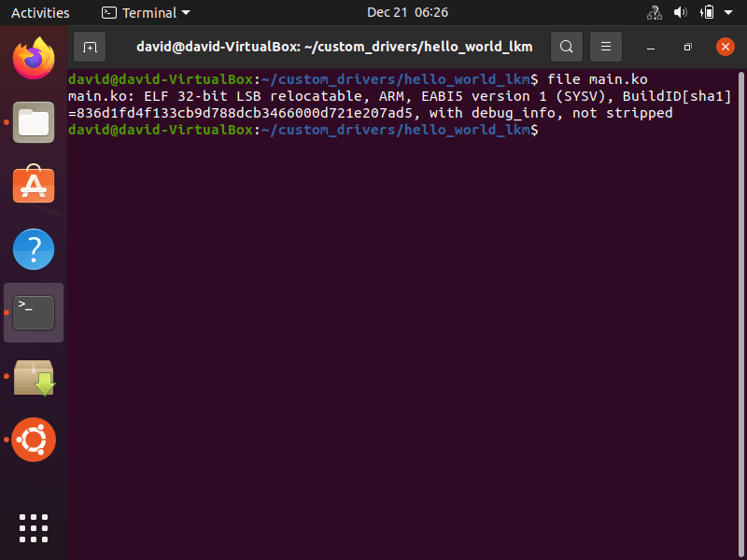Open the terminal hamburger menu
The width and height of the screenshot is (747, 560).
click(605, 46)
